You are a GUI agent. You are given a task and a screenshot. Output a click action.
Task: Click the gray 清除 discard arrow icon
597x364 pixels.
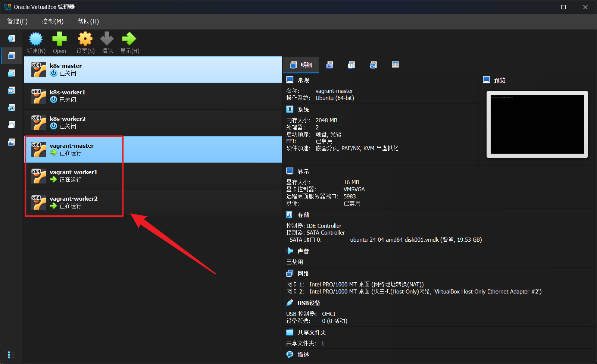coord(107,43)
